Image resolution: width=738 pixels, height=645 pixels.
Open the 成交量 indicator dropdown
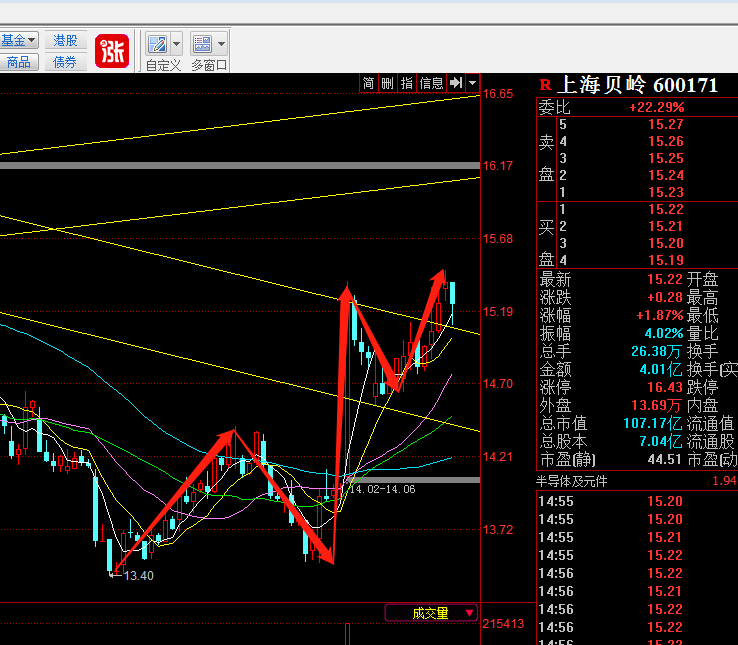tap(431, 613)
